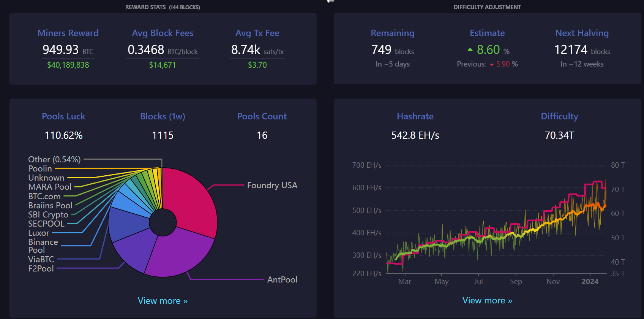644x319 pixels.
Task: Click the 1115 blocks value
Action: (163, 135)
